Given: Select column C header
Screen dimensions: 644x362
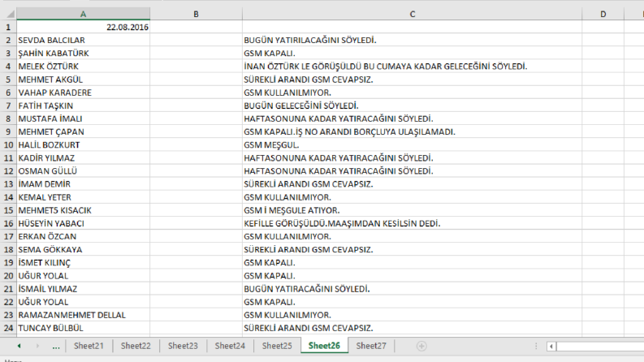Looking at the screenshot, I should (412, 14).
